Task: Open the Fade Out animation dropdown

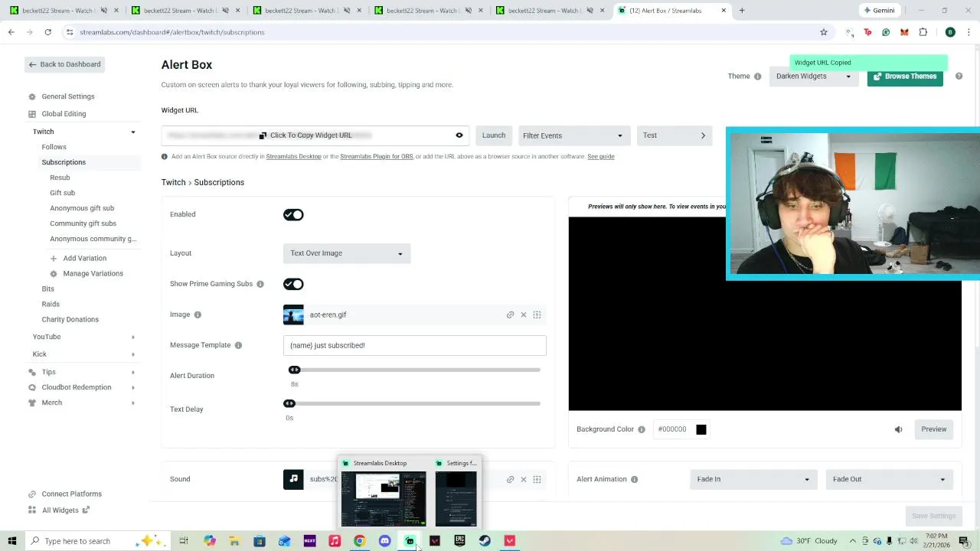Action: tap(889, 479)
